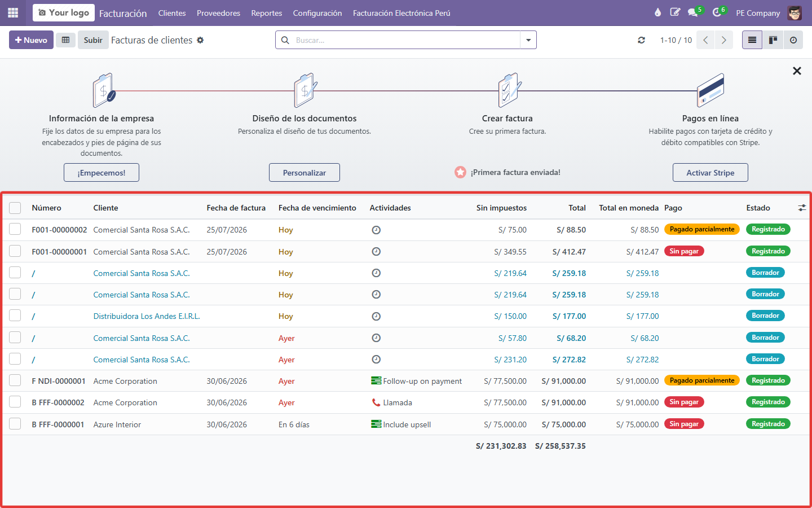Open the debug droplet icon in top bar
812x508 pixels.
click(657, 12)
